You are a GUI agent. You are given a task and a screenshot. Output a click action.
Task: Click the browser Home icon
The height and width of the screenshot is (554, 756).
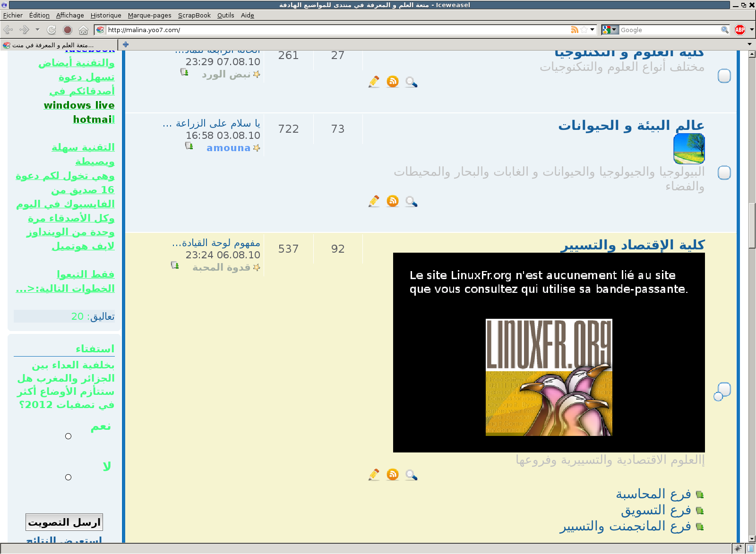click(x=83, y=30)
